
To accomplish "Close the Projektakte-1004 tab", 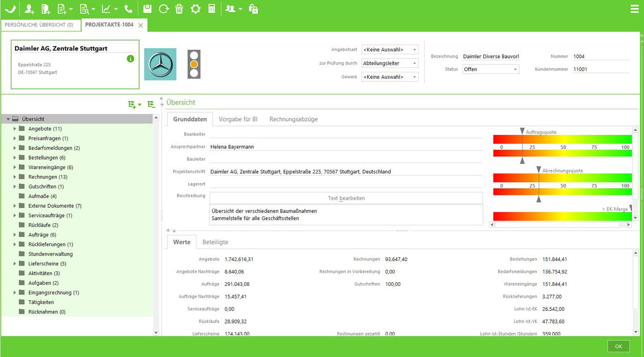I will (140, 25).
